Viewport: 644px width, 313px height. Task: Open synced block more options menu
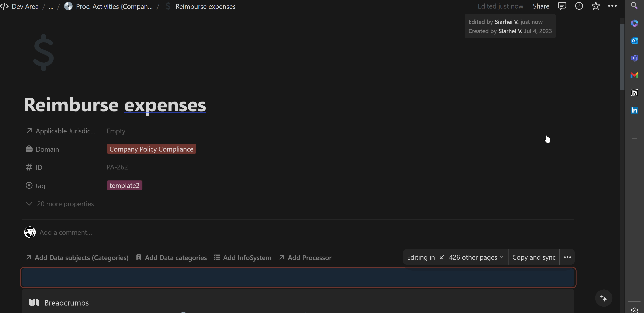pos(567,257)
